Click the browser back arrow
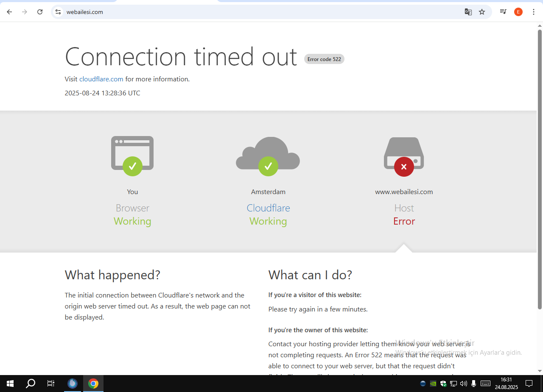The image size is (543, 392). tap(9, 12)
